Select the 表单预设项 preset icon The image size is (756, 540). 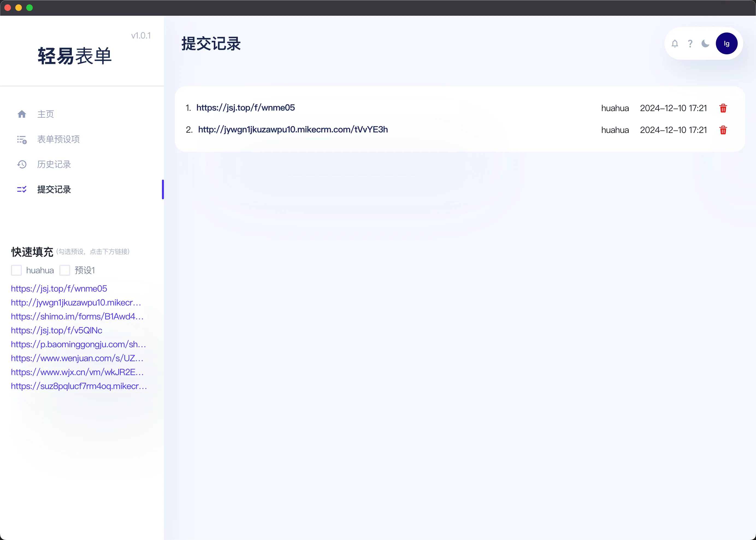pyautogui.click(x=22, y=139)
